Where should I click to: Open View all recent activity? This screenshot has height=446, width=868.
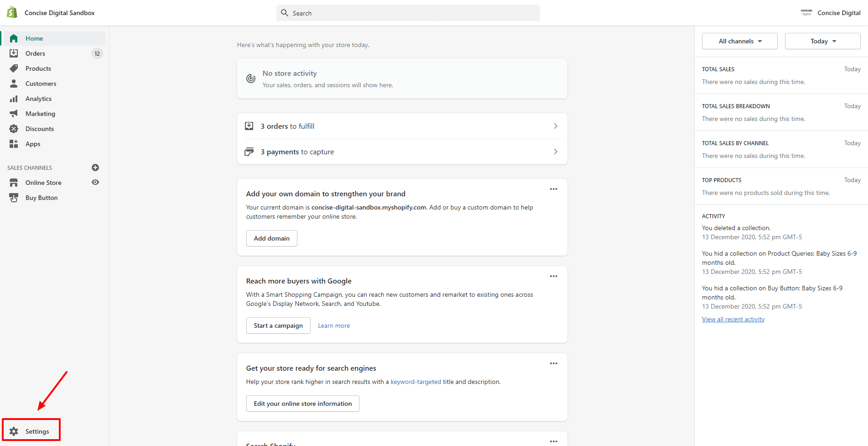(733, 319)
